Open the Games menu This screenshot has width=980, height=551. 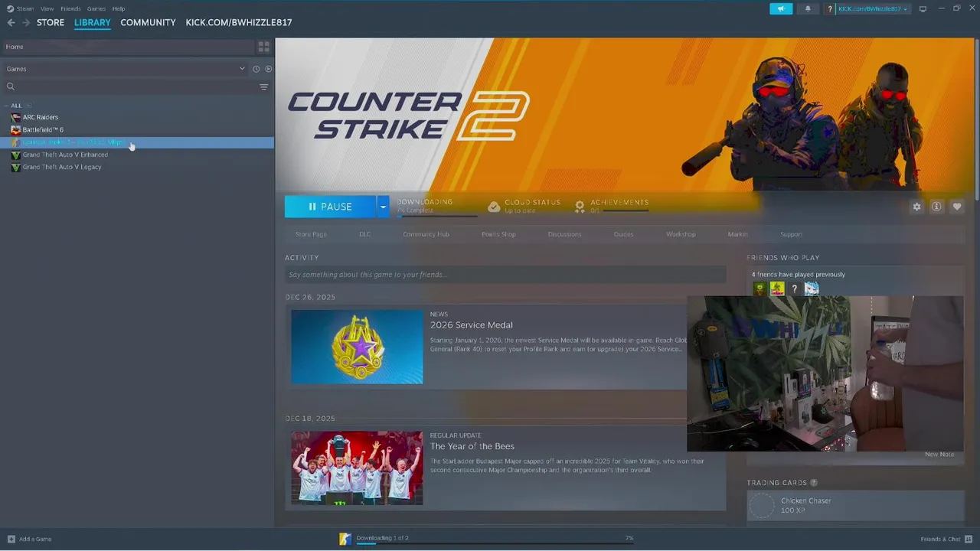tap(96, 8)
